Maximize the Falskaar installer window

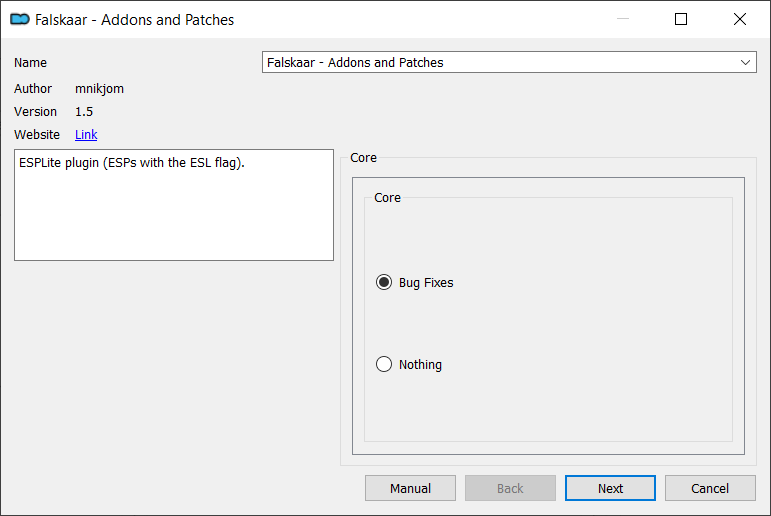[681, 19]
